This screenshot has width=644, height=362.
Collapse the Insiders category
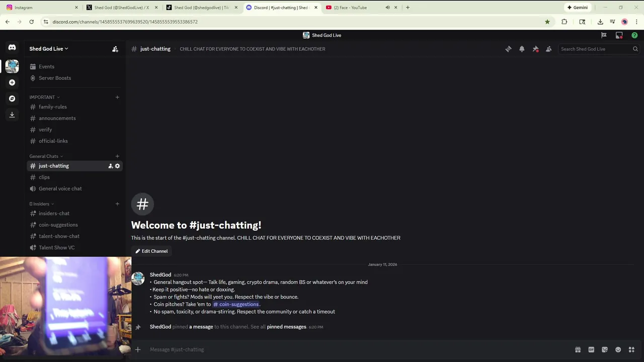tap(42, 204)
